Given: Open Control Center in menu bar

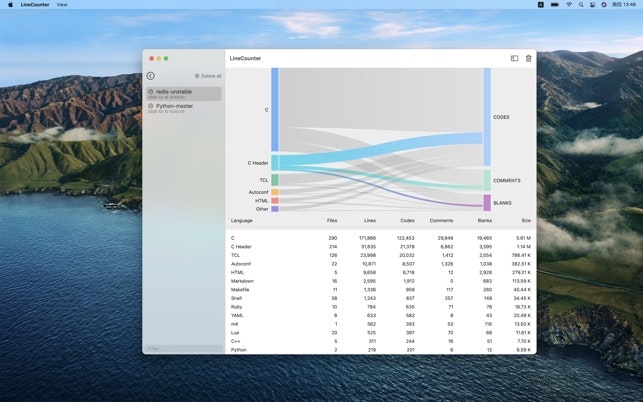Looking at the screenshot, I should (x=592, y=5).
